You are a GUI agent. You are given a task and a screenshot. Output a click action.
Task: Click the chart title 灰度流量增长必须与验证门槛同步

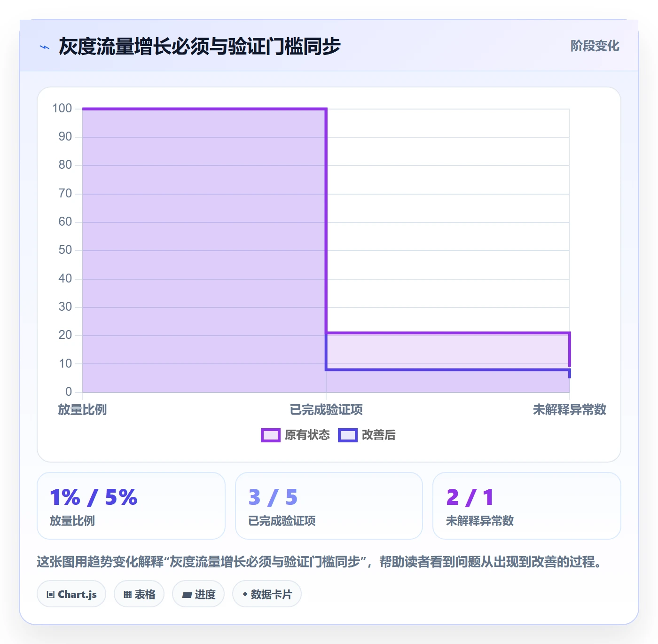199,47
